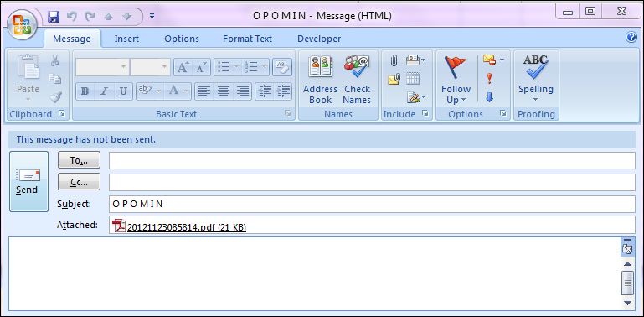The width and height of the screenshot is (644, 317).
Task: Edit the Subject field containing OPOMIN
Action: [372, 205]
